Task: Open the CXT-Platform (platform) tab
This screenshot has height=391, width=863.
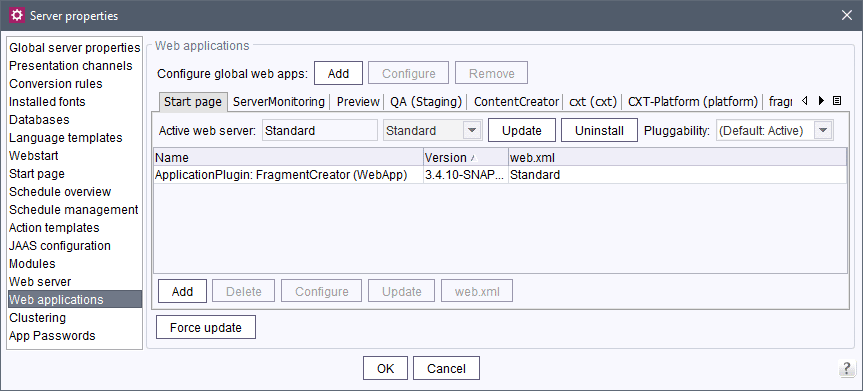Action: pyautogui.click(x=693, y=101)
